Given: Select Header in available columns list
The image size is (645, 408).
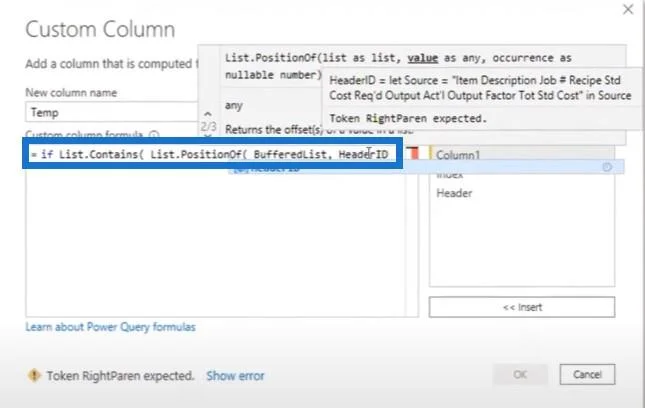Looking at the screenshot, I should click(454, 193).
